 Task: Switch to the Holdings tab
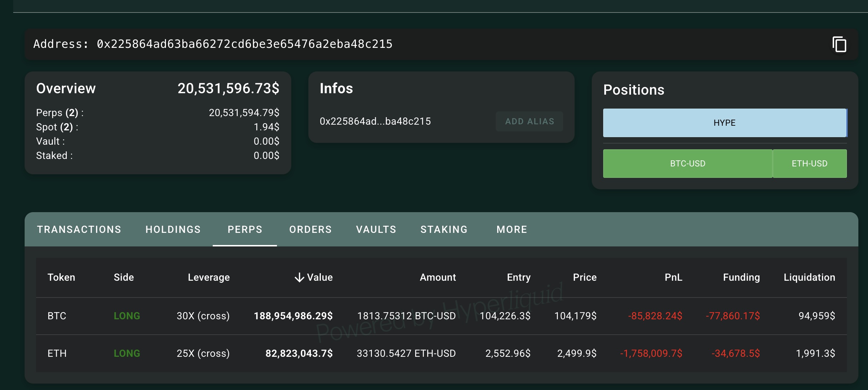[173, 229]
